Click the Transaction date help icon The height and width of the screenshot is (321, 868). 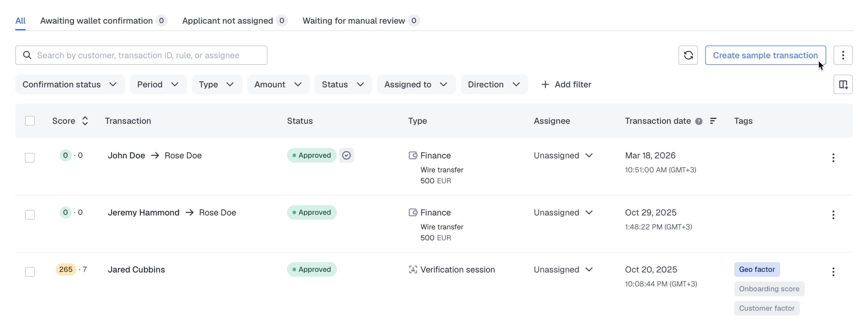click(x=698, y=121)
